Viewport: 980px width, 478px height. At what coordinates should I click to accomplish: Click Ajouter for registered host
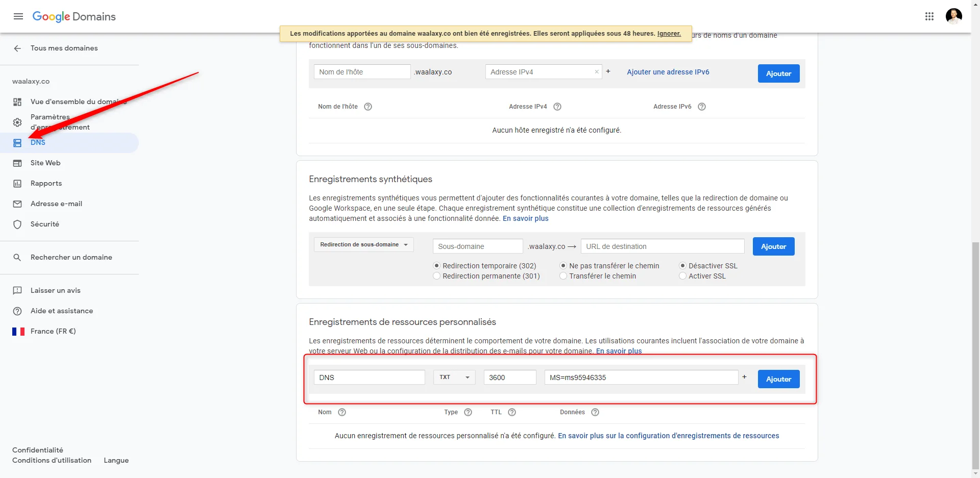[778, 73]
